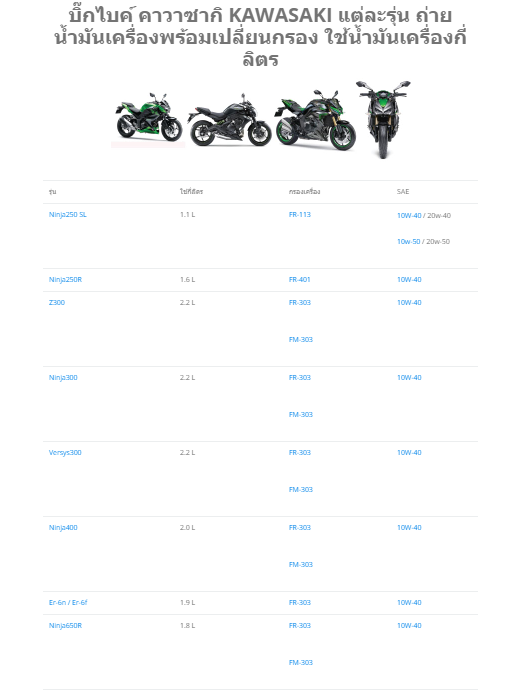Click the FR-303 filter link in Ninja400 row
The width and height of the screenshot is (505, 690).
point(300,527)
